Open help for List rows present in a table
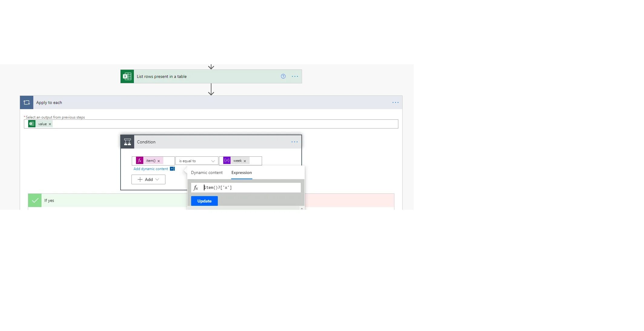 coord(283,76)
